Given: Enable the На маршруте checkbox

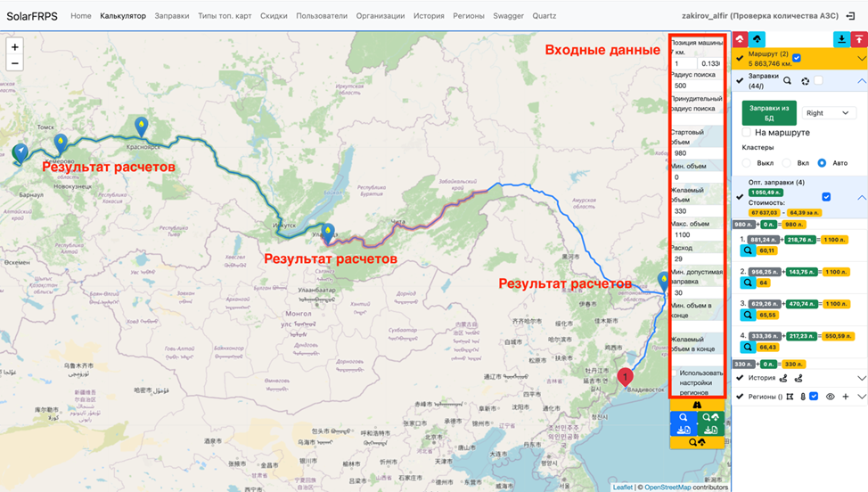Looking at the screenshot, I should [746, 132].
